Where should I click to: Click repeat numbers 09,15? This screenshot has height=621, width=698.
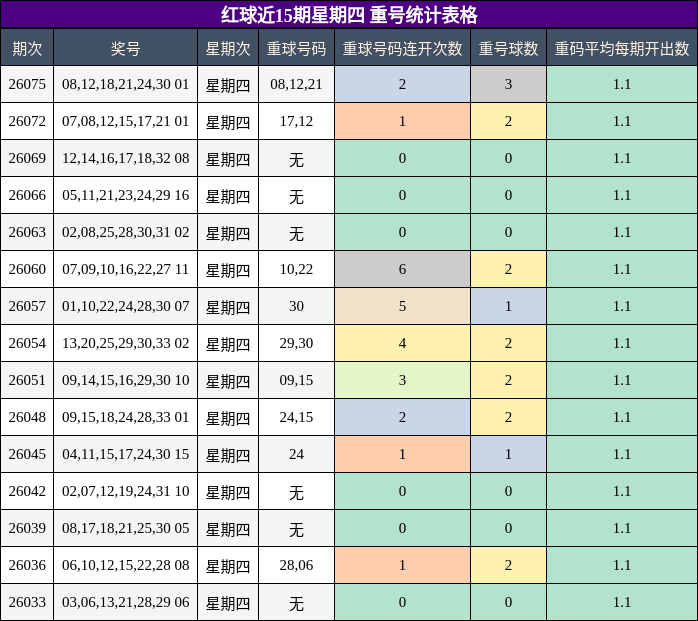[296, 380]
